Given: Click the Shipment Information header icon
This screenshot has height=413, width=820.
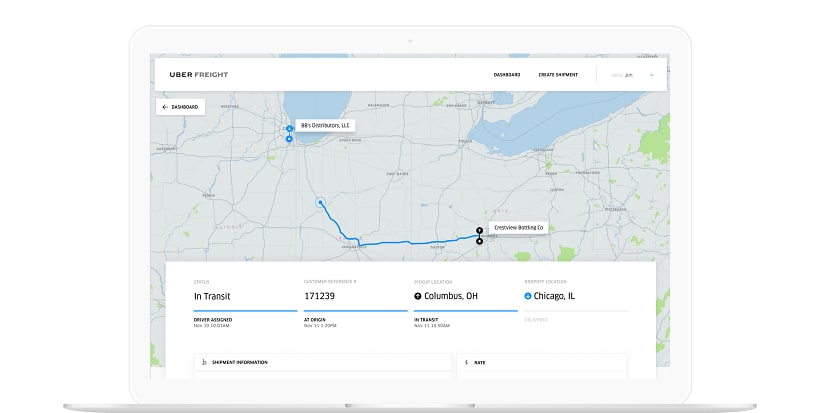Looking at the screenshot, I should coord(204,362).
